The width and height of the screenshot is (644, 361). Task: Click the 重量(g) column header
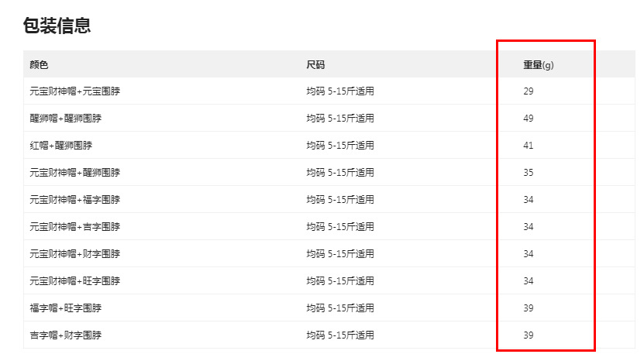[x=538, y=65]
